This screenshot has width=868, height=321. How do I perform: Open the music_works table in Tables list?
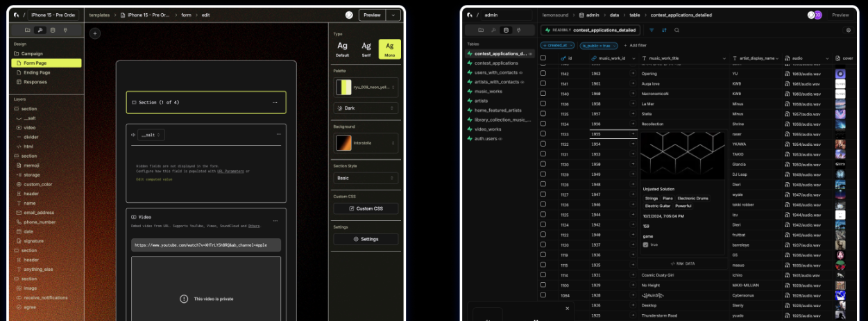point(488,91)
